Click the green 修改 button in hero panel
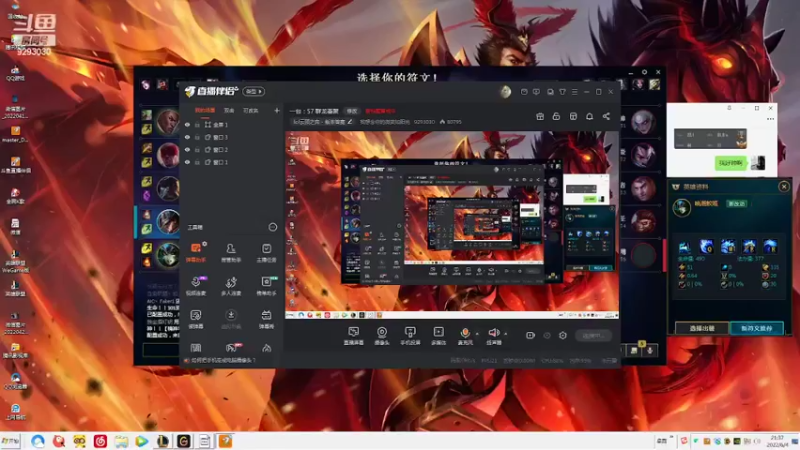This screenshot has height=450, width=800. 736,204
